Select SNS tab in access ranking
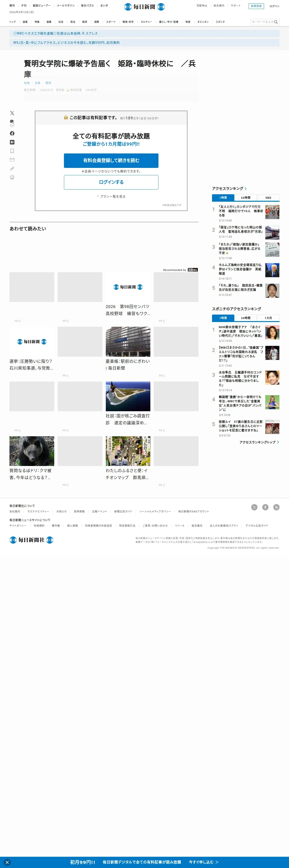This screenshot has height=868, width=289. [268, 198]
